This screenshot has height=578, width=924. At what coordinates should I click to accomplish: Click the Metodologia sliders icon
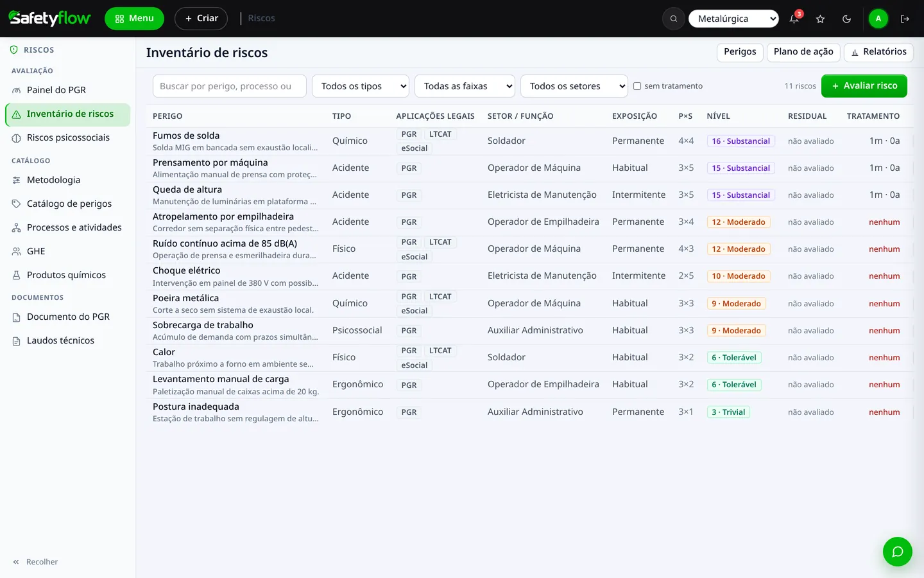(17, 180)
